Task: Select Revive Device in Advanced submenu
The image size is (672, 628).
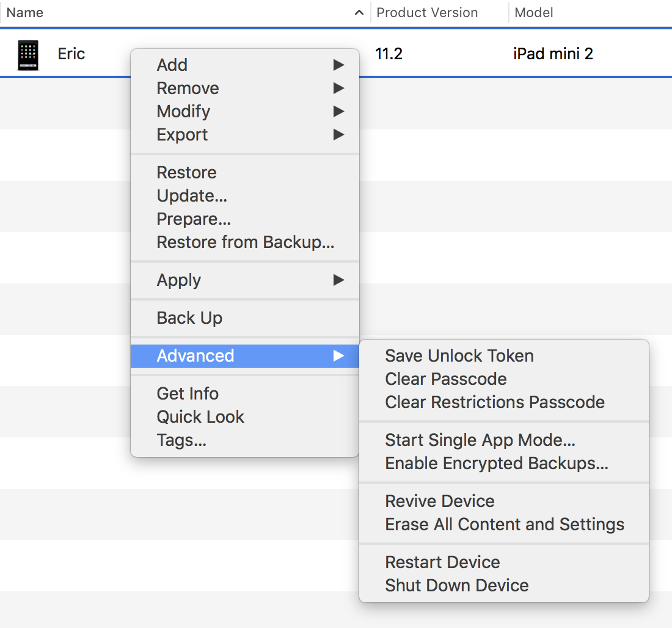Action: 504,501
